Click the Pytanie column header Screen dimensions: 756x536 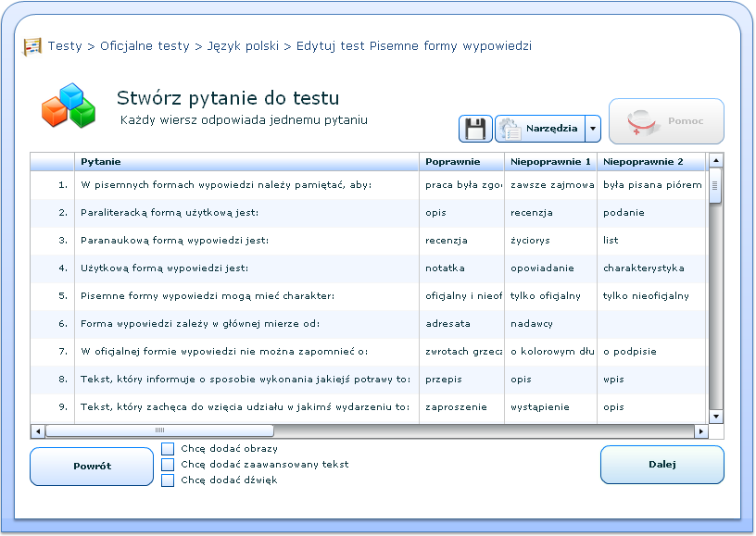click(246, 162)
